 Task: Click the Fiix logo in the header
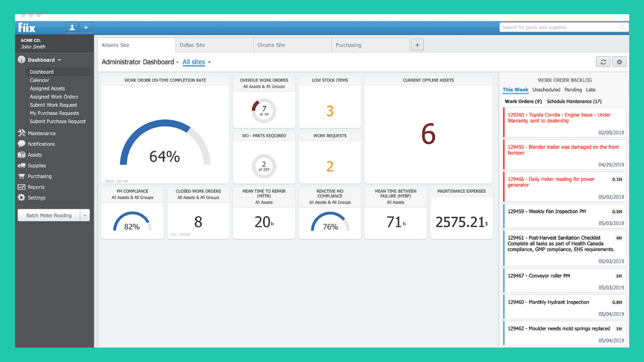26,27
